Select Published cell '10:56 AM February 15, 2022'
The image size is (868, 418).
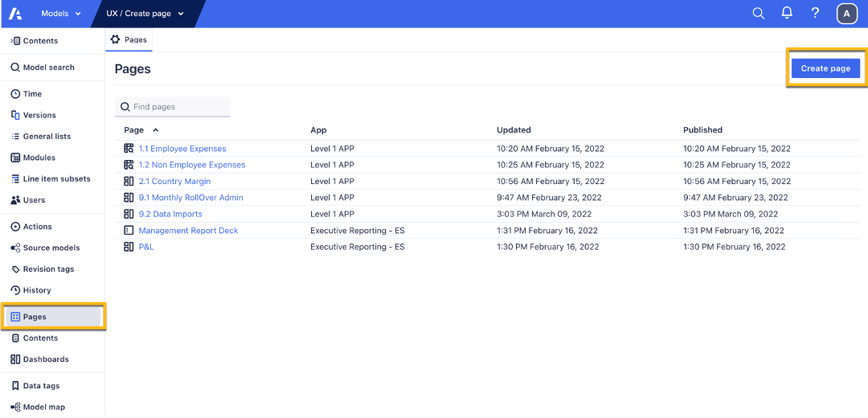point(737,181)
